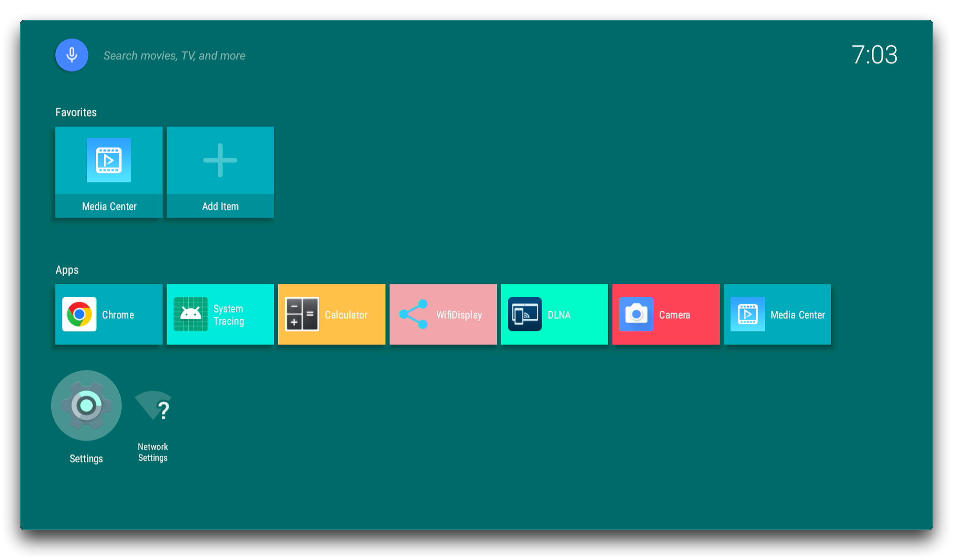Open Network Settings wifi icon
953x560 pixels.
tap(153, 406)
